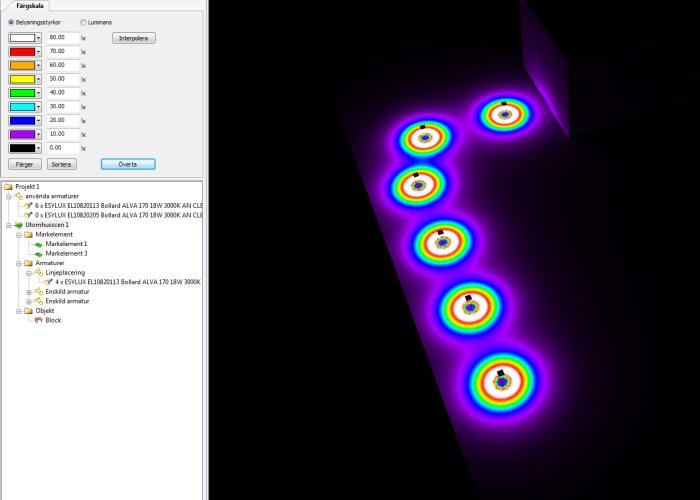Click the Interpolera button
The width and height of the screenshot is (700, 500).
click(134, 38)
